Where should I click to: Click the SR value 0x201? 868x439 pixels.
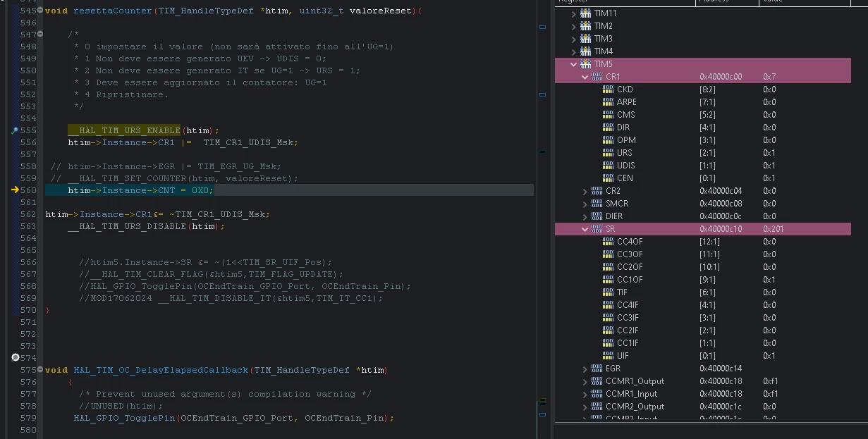coord(774,229)
